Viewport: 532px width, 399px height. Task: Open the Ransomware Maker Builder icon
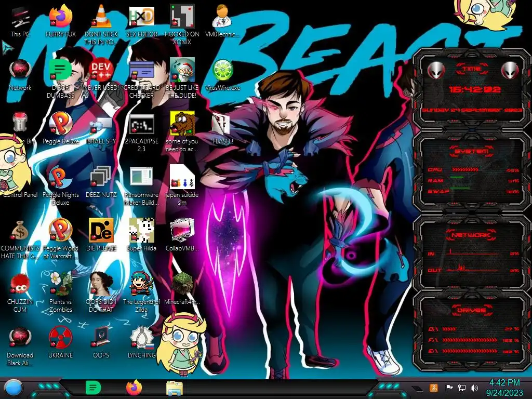[x=142, y=186]
